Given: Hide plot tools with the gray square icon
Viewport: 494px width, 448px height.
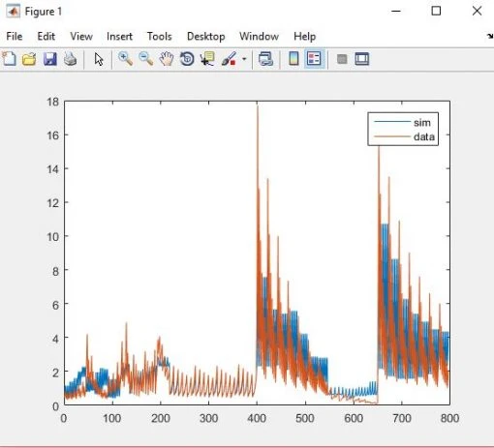Looking at the screenshot, I should tap(342, 59).
